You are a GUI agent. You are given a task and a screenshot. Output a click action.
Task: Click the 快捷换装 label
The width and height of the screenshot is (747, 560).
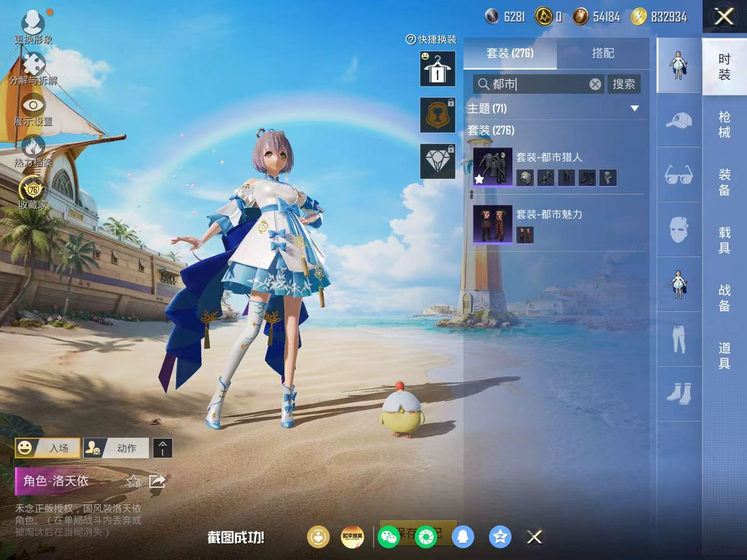437,39
